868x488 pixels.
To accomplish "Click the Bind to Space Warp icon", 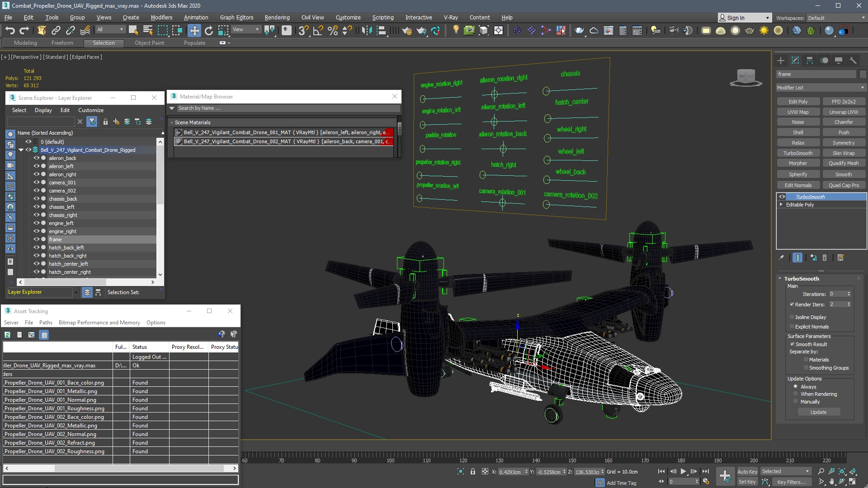I will pyautogui.click(x=85, y=31).
